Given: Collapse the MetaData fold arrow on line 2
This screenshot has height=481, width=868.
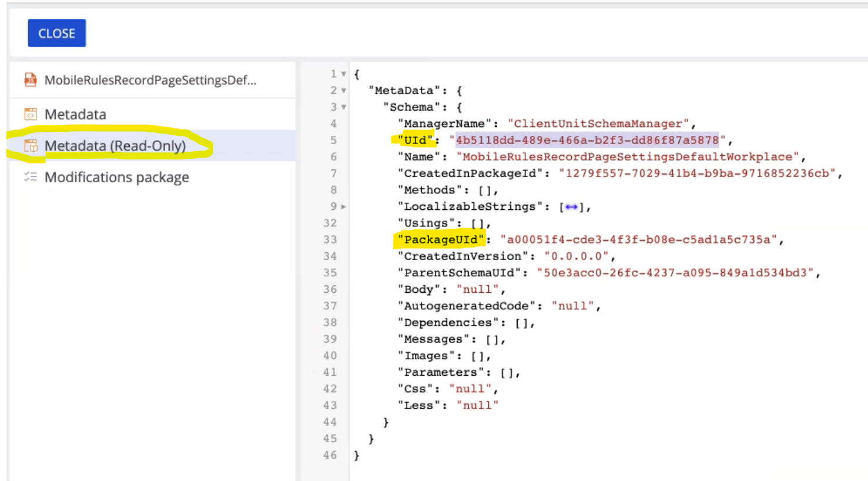Looking at the screenshot, I should click(x=344, y=91).
